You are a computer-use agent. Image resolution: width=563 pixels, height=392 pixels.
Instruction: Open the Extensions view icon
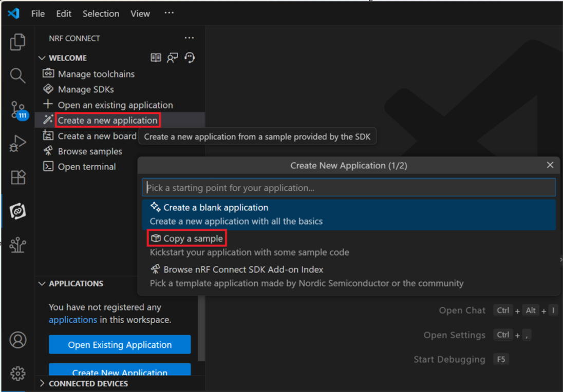(x=17, y=178)
